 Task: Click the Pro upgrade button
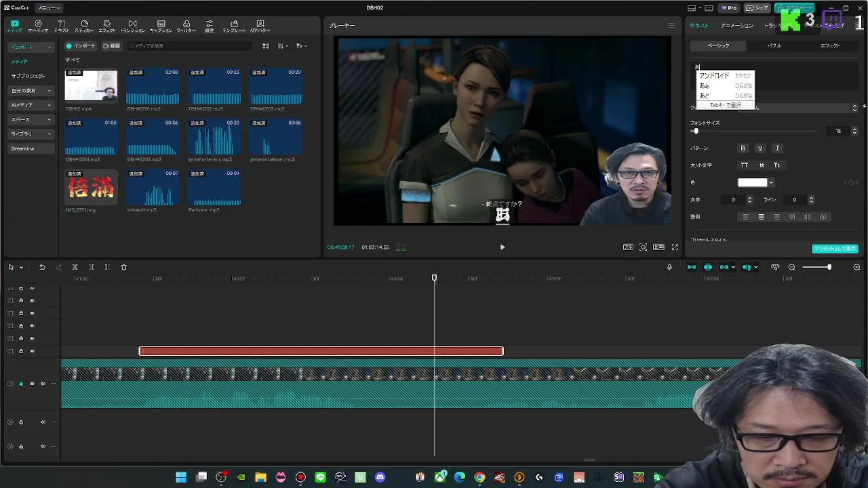click(x=729, y=8)
